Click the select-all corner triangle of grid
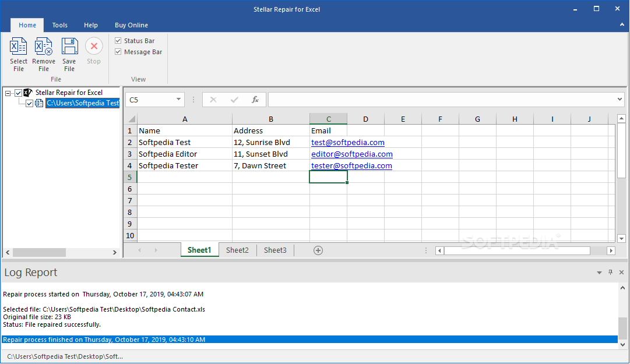The image size is (630, 364). [131, 119]
